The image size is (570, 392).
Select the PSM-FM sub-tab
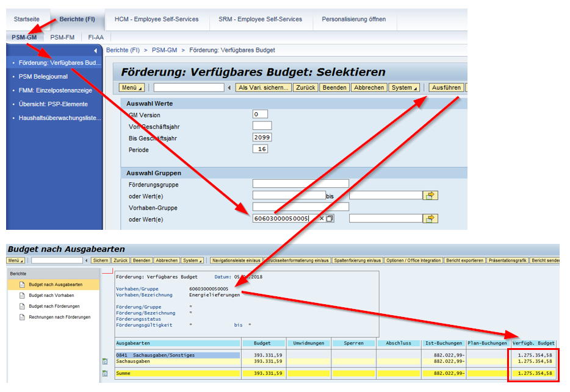pos(62,37)
